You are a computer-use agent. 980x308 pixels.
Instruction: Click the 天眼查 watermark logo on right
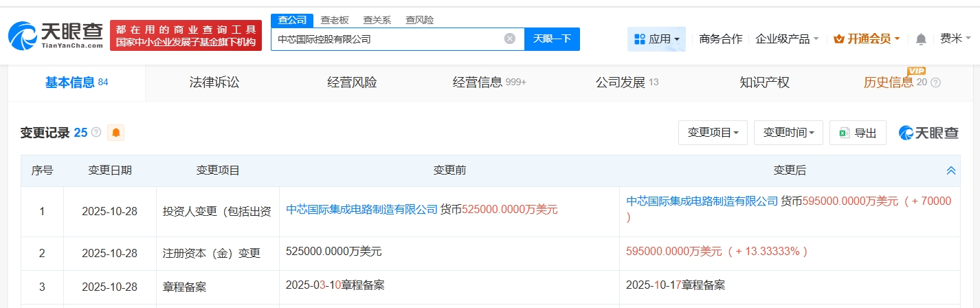928,133
